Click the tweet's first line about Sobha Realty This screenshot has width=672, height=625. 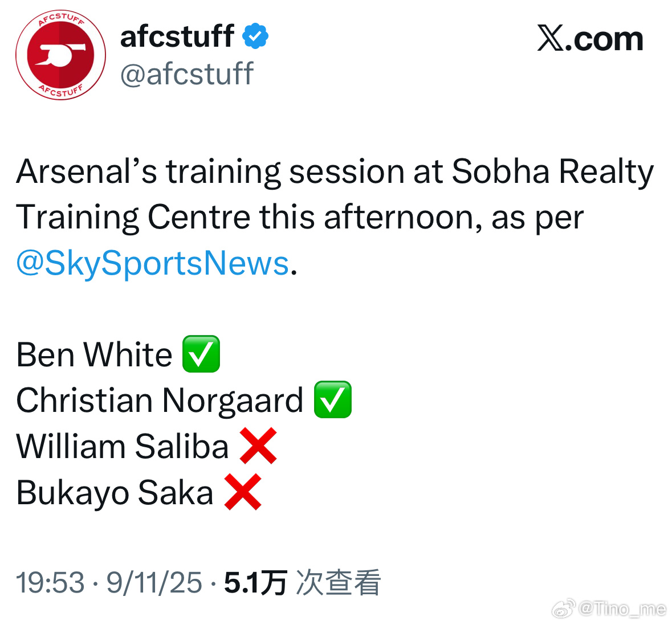click(335, 172)
